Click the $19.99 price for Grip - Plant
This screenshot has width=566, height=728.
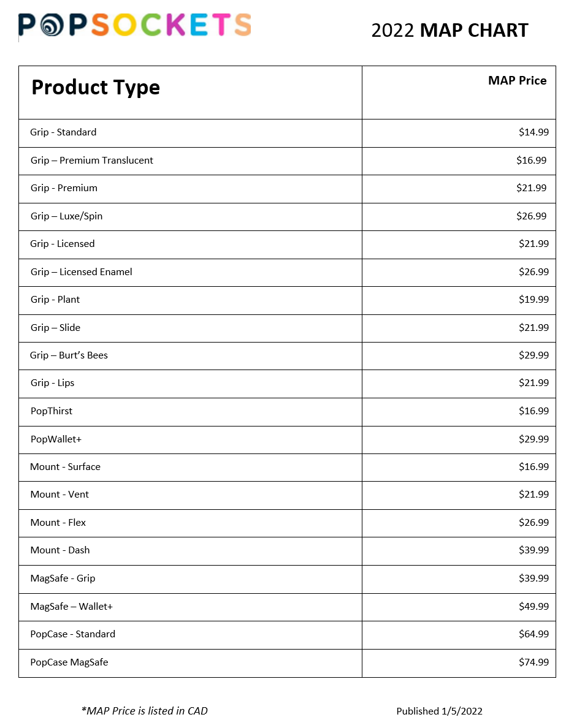pos(533,300)
